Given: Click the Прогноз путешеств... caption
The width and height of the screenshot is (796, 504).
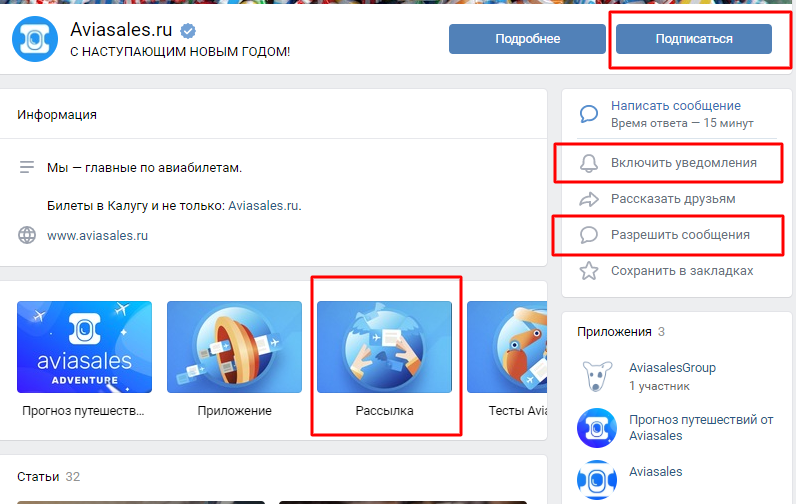Looking at the screenshot, I should 83,411.
